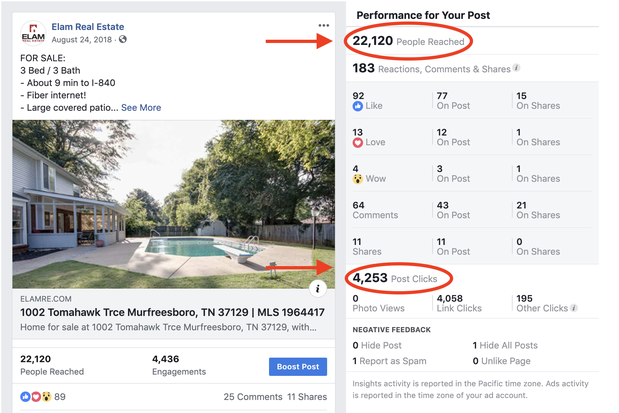
Task: Click the Wow emoji icon in performance panel
Action: [x=358, y=179]
